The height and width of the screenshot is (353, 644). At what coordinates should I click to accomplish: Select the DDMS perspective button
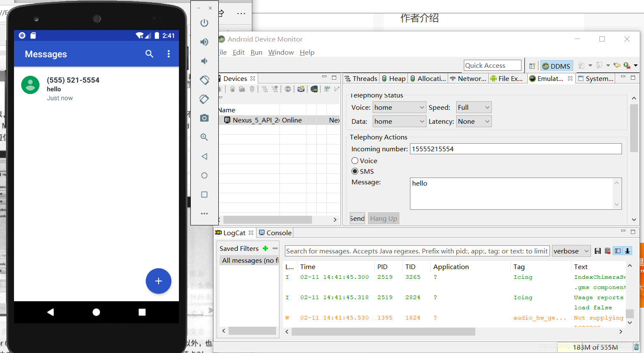(557, 66)
